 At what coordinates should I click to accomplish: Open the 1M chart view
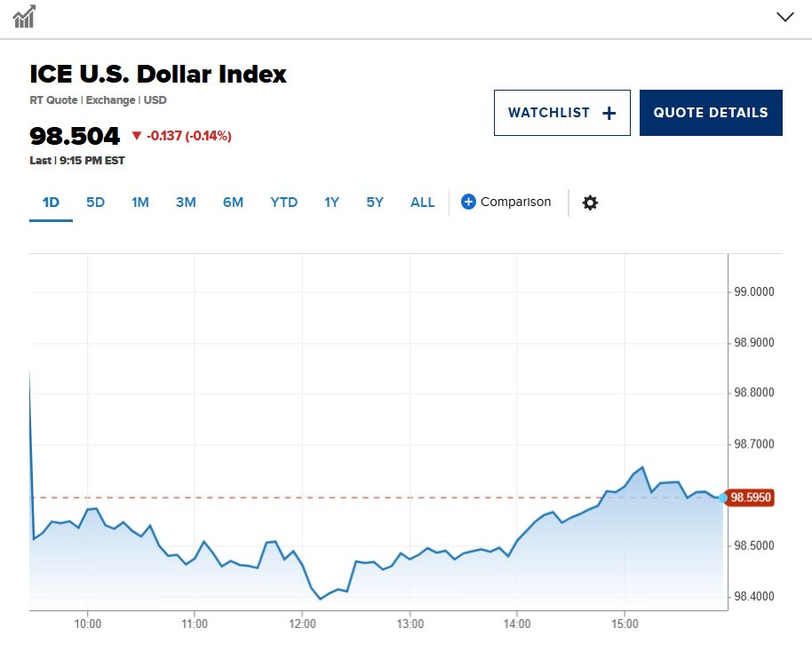tap(139, 203)
